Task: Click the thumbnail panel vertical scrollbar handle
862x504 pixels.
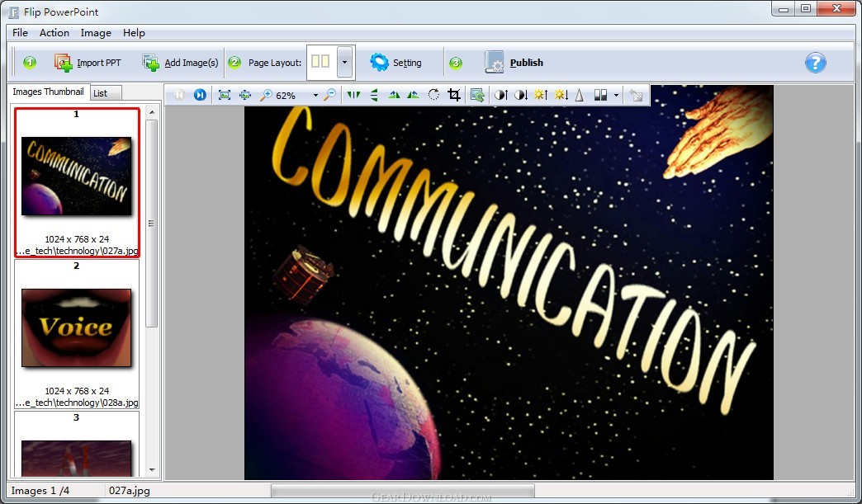Action: click(x=152, y=223)
